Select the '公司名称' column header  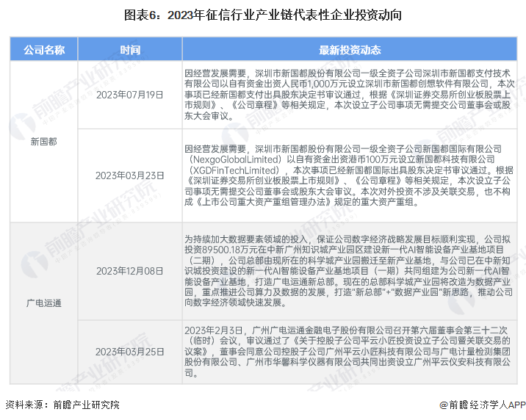point(44,50)
